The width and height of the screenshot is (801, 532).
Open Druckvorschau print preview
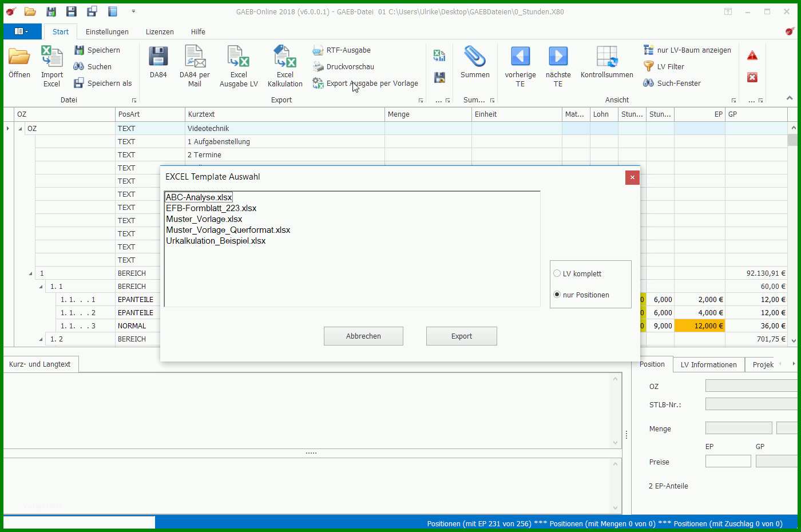[343, 67]
